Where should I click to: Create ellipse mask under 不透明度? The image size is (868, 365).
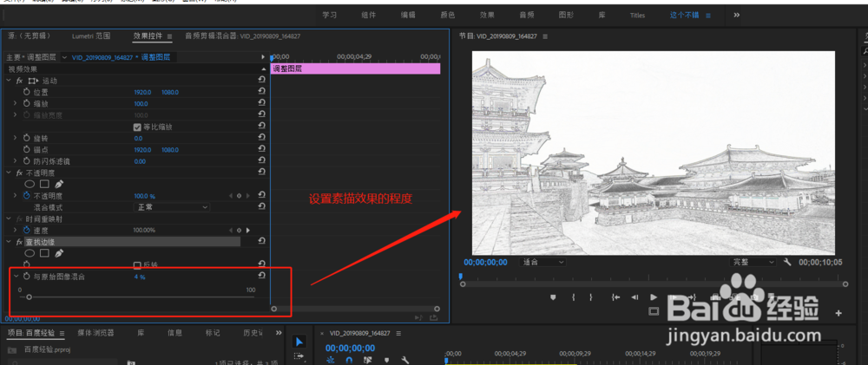pos(30,184)
